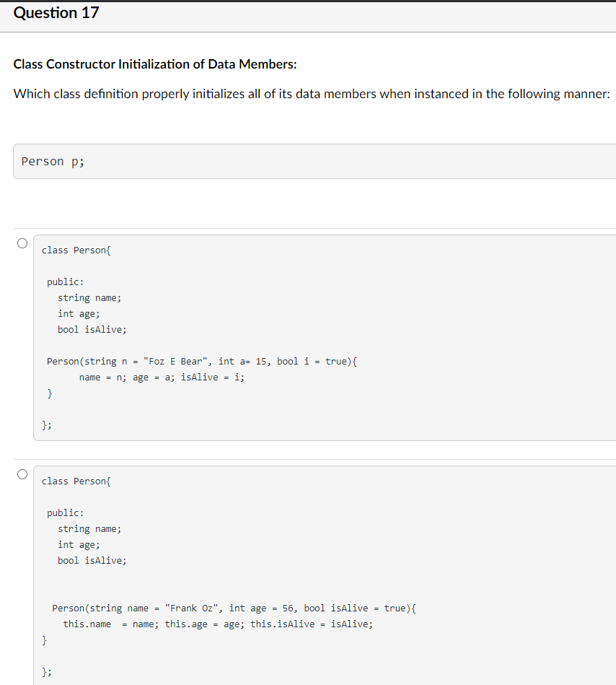The image size is (616, 685).
Task: Click the 'Foz E Bear' constructor line
Action: coord(202,361)
